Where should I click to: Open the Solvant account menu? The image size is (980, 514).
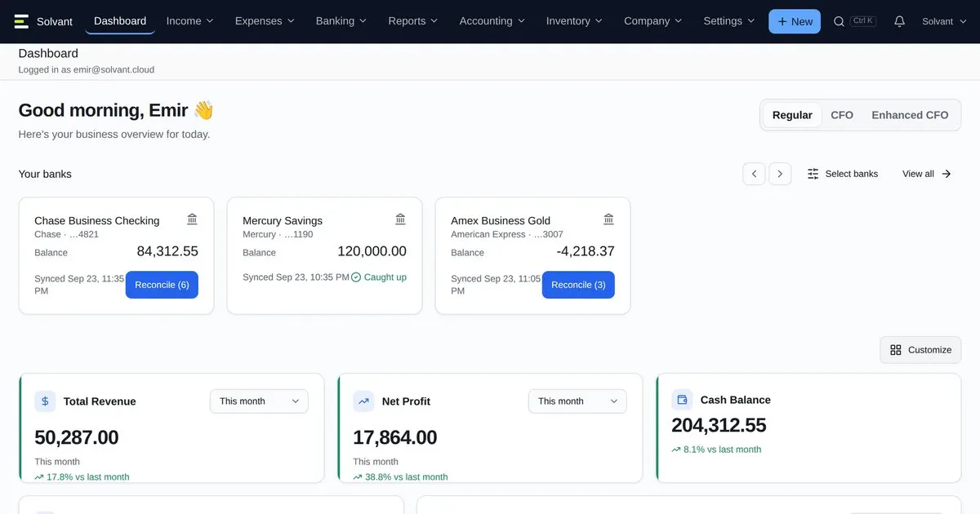tap(943, 21)
